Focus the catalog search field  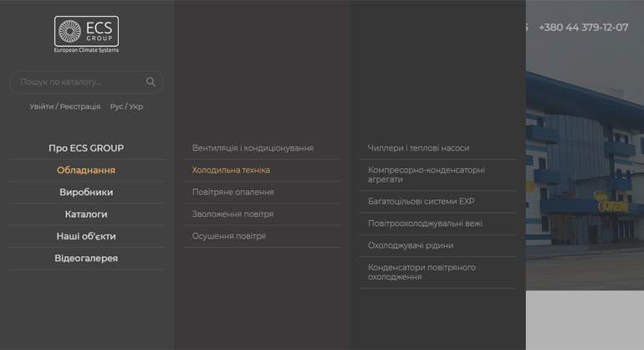[x=86, y=82]
